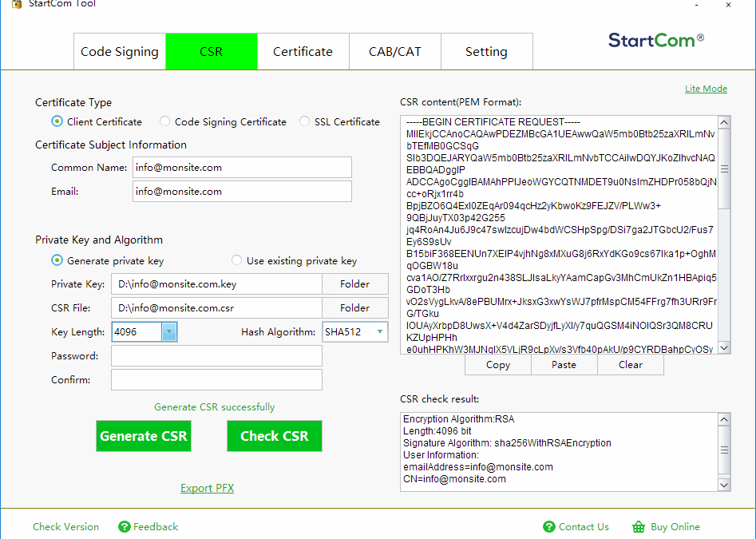The image size is (756, 539).
Task: Click the CSR check result scrollbar thumb
Action: click(724, 450)
